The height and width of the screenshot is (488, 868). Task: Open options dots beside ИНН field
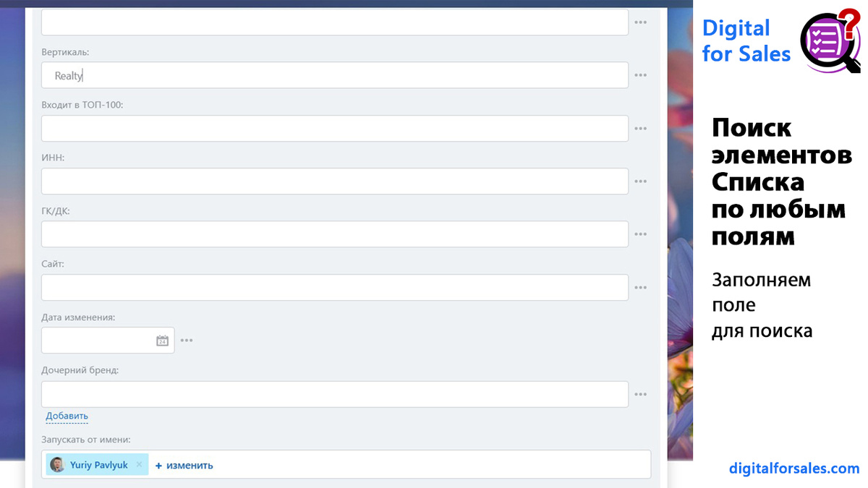coord(640,181)
